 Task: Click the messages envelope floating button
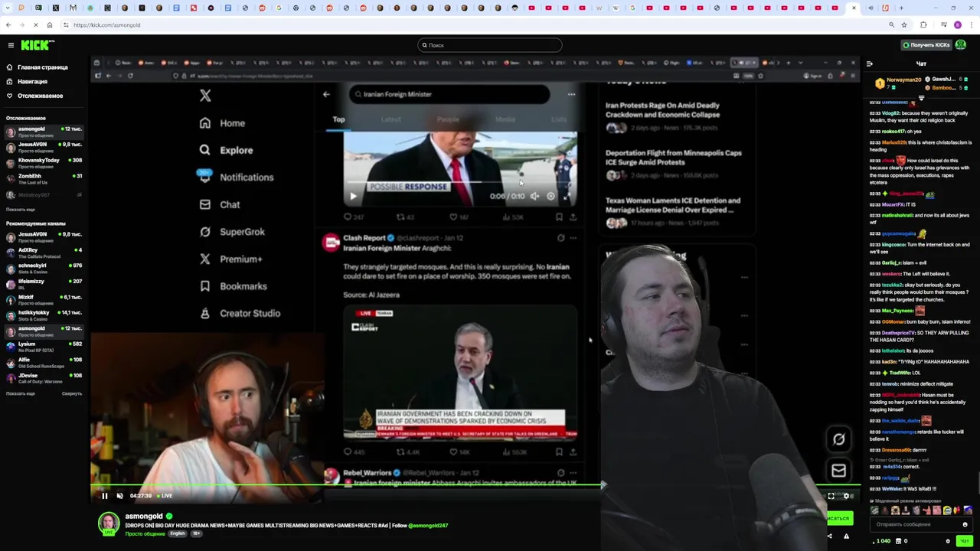tap(839, 471)
